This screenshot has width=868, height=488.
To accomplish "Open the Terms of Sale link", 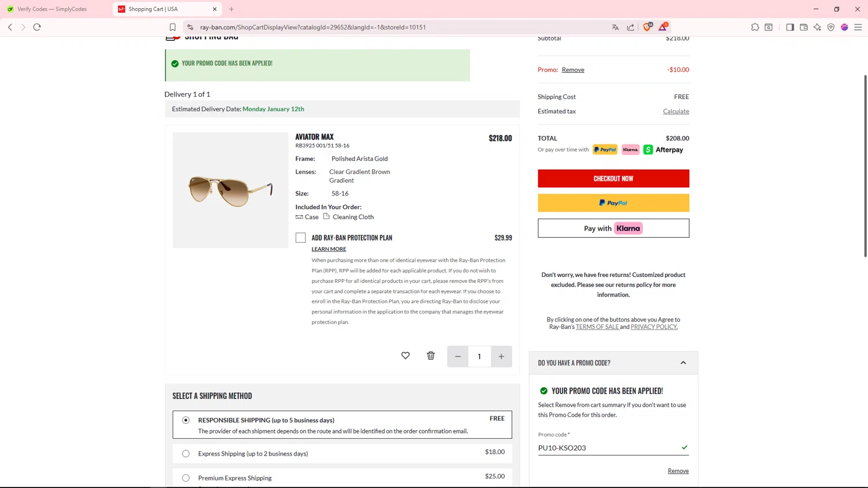I will coord(597,327).
